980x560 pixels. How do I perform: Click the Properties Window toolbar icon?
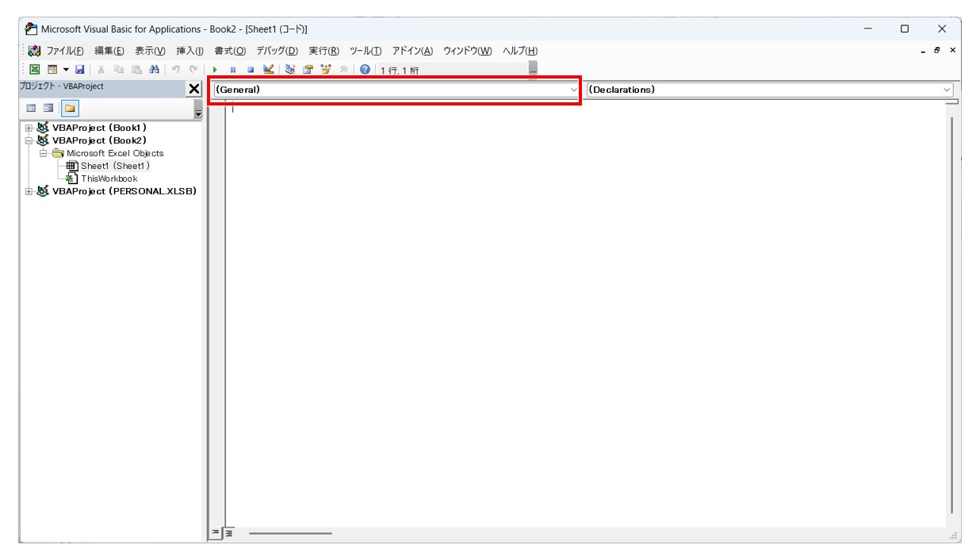click(308, 70)
